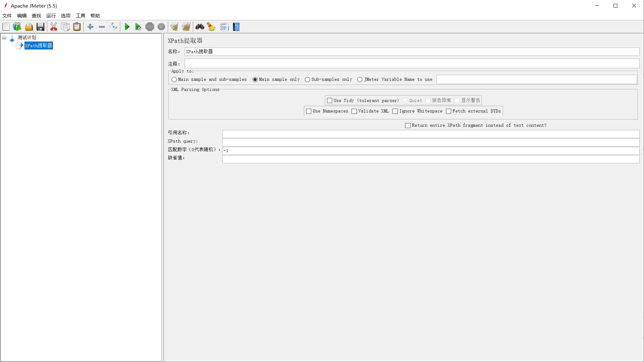Stop the running test
The height and width of the screenshot is (362, 644).
click(149, 27)
